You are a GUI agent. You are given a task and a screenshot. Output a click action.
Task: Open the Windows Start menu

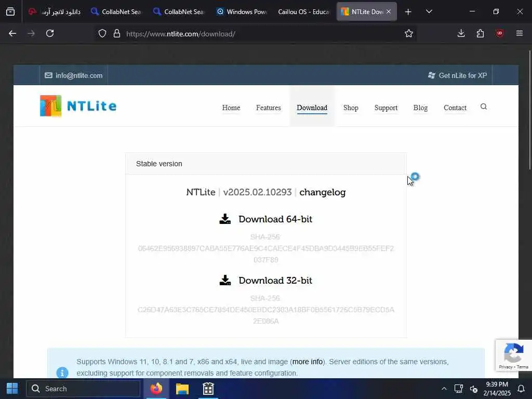pyautogui.click(x=12, y=389)
